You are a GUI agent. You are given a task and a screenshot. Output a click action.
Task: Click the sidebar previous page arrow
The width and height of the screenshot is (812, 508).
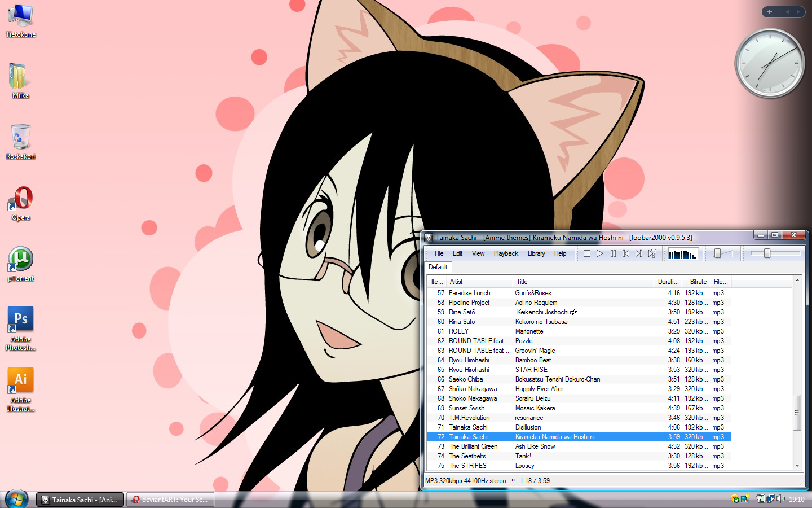pos(787,11)
